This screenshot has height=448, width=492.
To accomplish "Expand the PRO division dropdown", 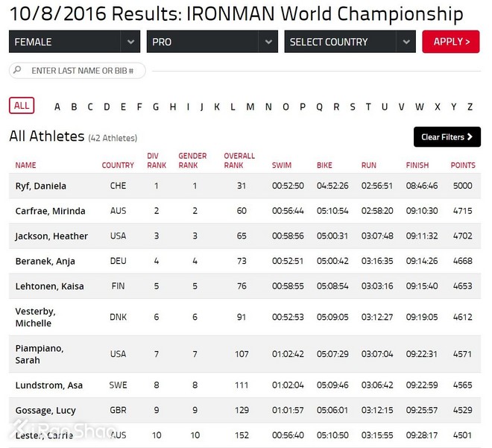I will (212, 42).
